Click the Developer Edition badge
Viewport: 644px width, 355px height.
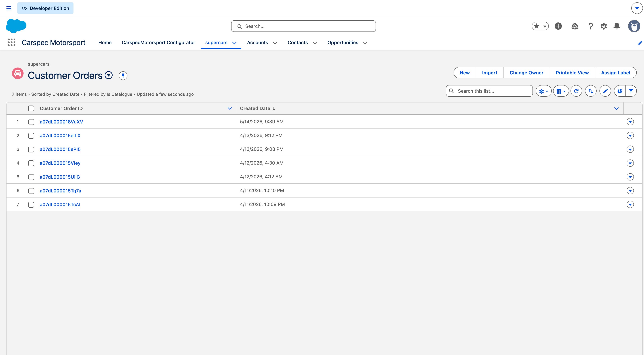click(x=45, y=8)
